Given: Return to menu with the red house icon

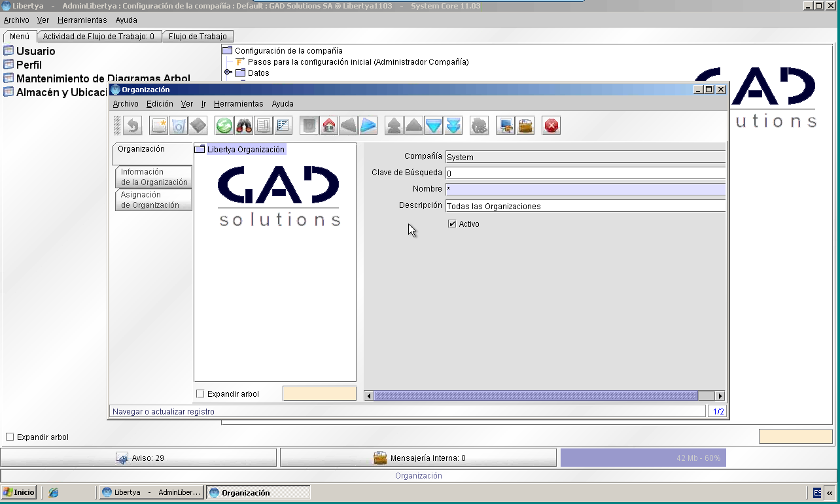Looking at the screenshot, I should pyautogui.click(x=329, y=125).
